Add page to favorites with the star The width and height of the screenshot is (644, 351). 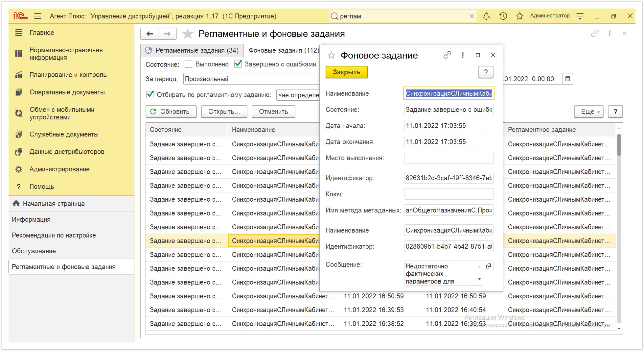pyautogui.click(x=188, y=34)
